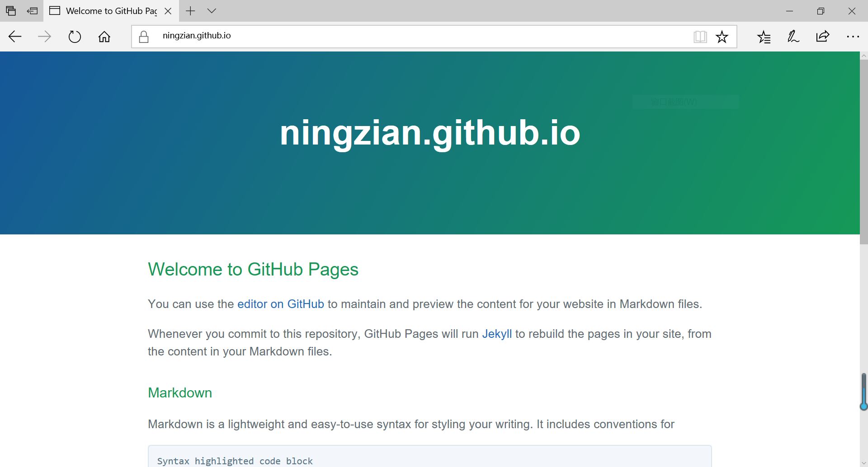Toggle Reading view book icon
Viewport: 868px width, 467px height.
coord(700,37)
